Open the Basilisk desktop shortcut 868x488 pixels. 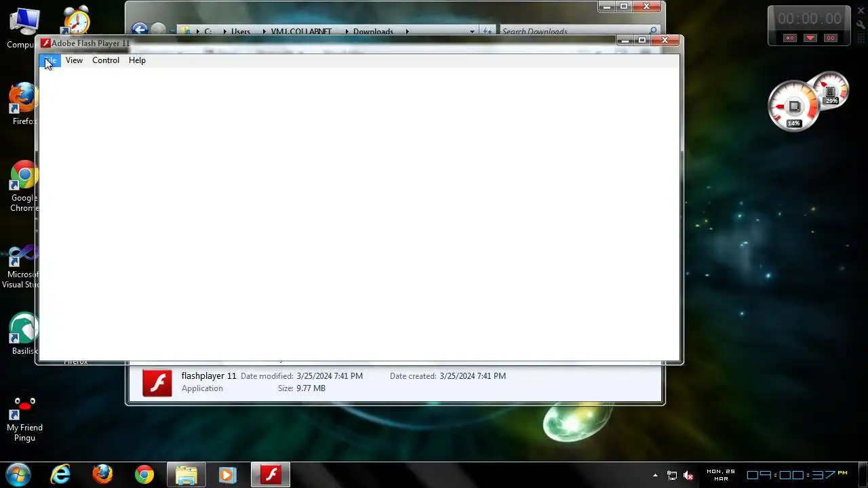coord(23,333)
